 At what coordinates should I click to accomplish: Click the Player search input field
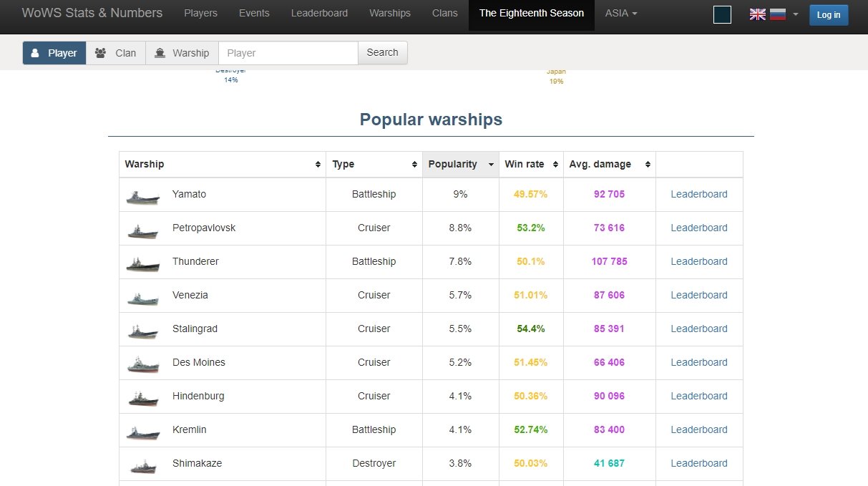pos(288,53)
